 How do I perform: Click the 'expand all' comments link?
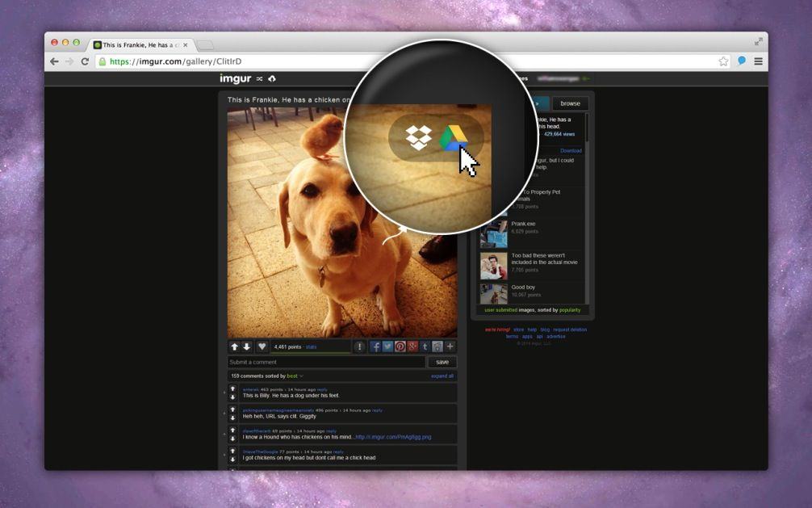coord(442,376)
